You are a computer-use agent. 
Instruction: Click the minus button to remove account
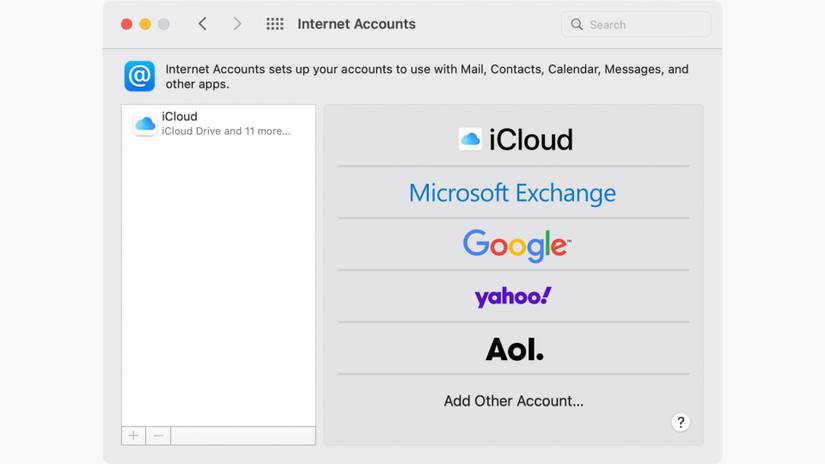[x=158, y=435]
